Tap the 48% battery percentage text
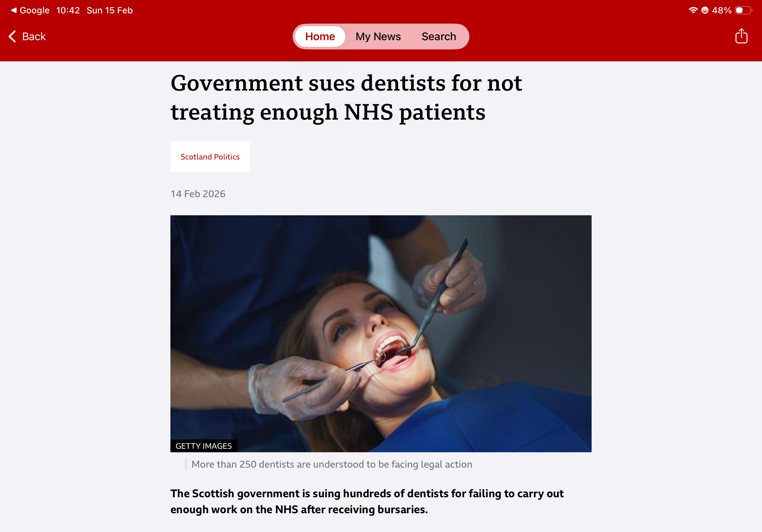Viewport: 762px width, 532px height. coord(721,10)
